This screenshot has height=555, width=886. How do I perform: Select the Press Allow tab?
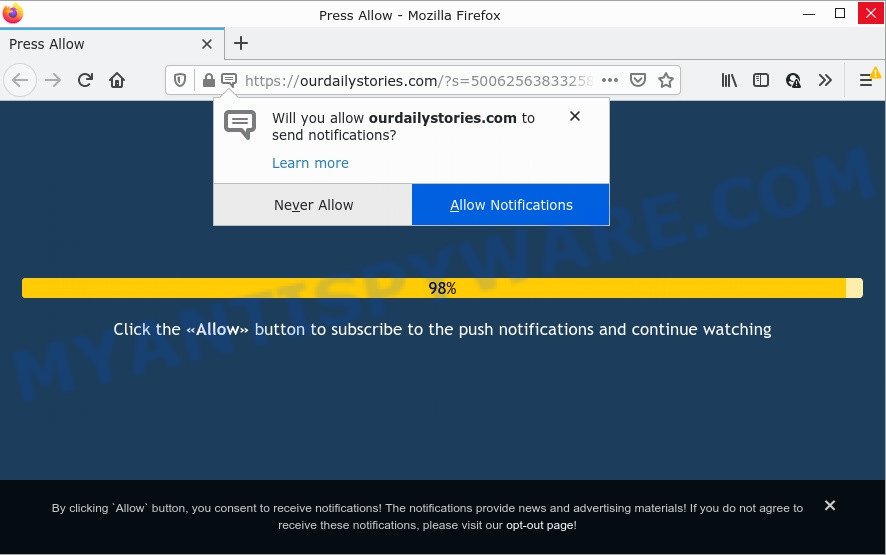coord(112,44)
